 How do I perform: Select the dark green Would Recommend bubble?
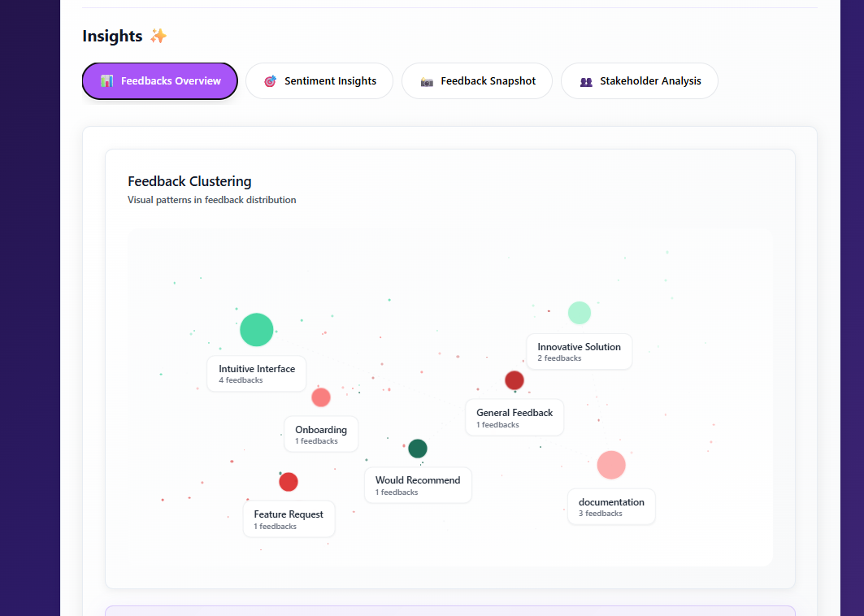pos(418,449)
